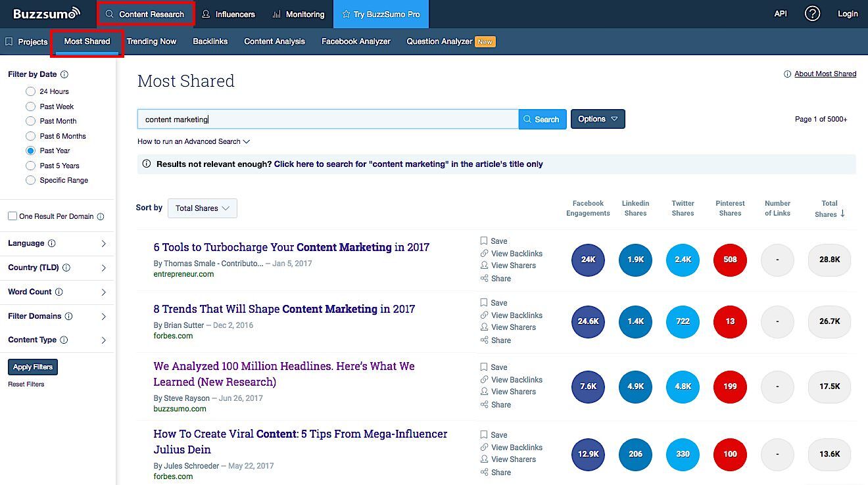Enable One Result Per Domain checkbox
The width and height of the screenshot is (868, 485).
[x=12, y=216]
